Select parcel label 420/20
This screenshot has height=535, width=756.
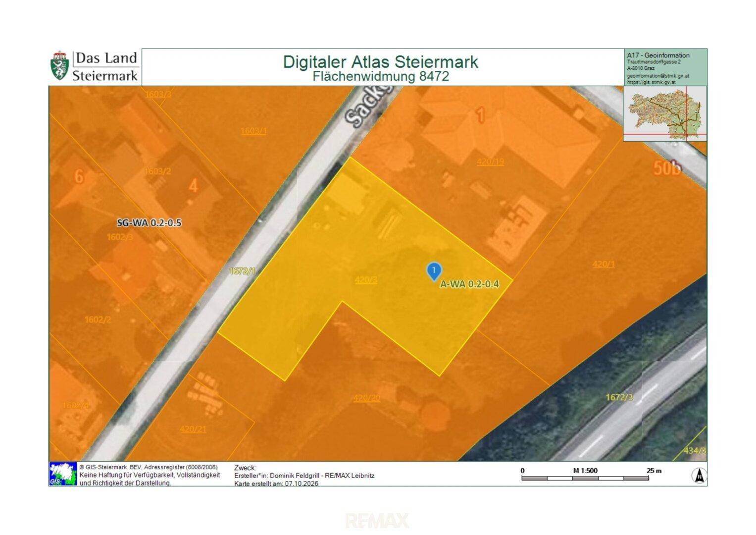(366, 398)
